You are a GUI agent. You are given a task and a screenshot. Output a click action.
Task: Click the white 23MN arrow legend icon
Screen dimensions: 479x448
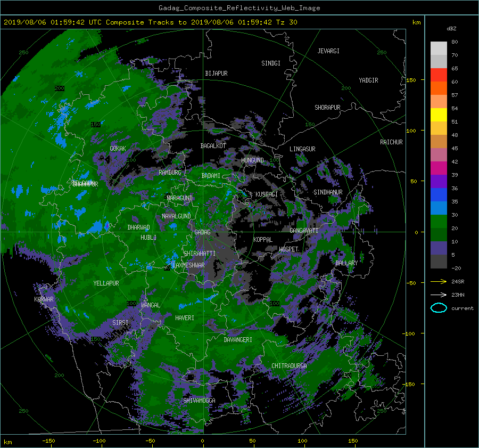coord(439,295)
